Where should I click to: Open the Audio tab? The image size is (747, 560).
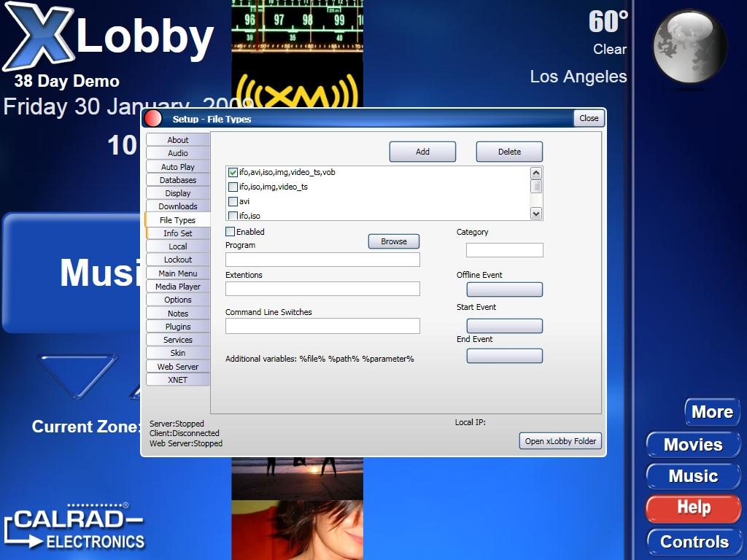coord(178,153)
